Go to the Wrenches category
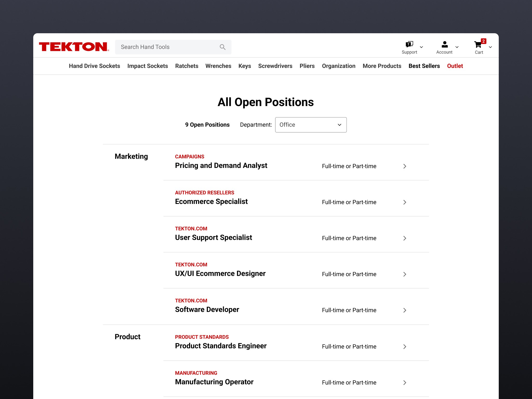 (x=218, y=66)
